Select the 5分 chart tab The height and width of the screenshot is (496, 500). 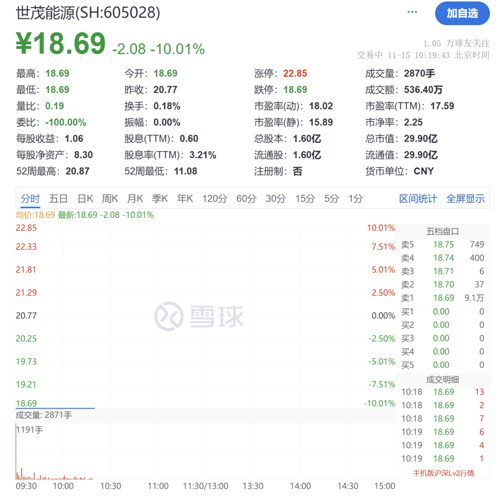(x=331, y=199)
